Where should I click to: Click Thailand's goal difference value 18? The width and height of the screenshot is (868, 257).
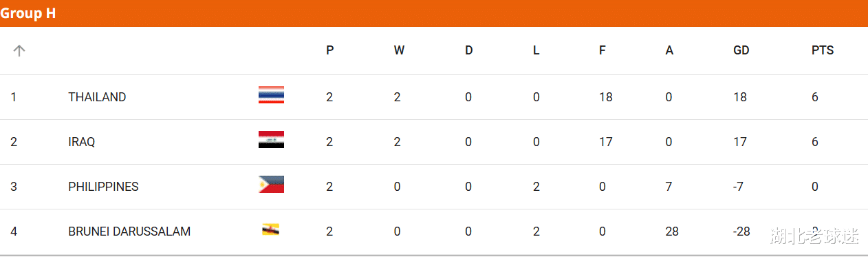pyautogui.click(x=740, y=97)
